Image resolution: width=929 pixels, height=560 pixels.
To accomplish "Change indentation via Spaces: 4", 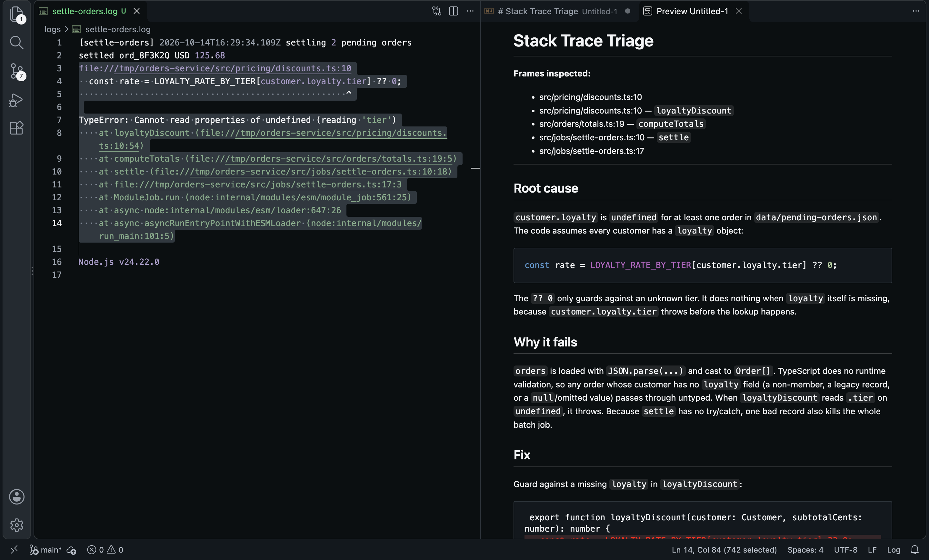I will coord(805,549).
